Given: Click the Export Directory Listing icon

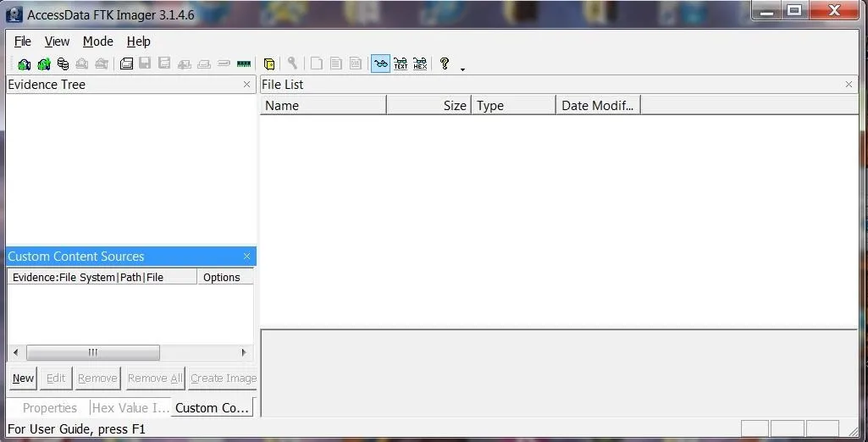Looking at the screenshot, I should pyautogui.click(x=356, y=64).
